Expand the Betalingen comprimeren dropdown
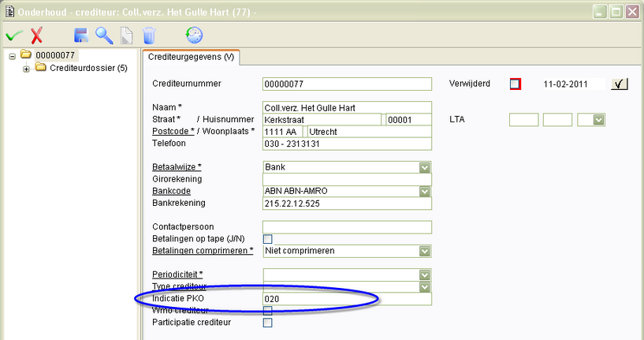Viewport: 644px width, 340px height. (425, 251)
